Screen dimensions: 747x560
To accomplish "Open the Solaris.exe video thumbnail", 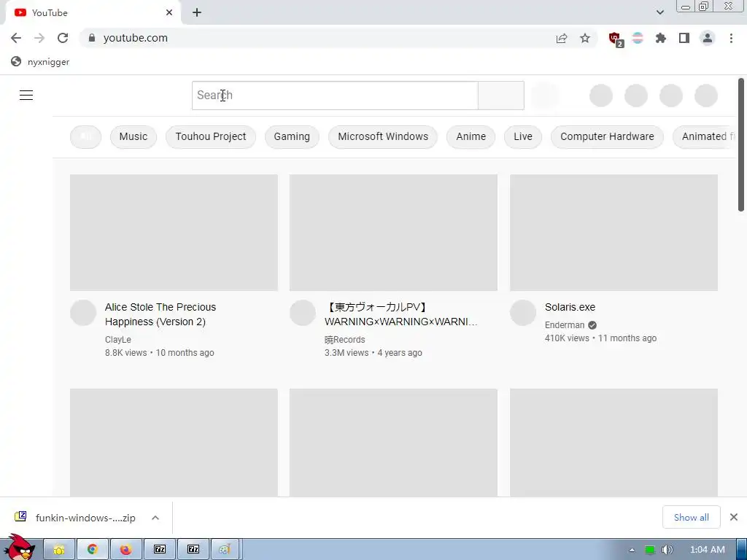I will [614, 233].
